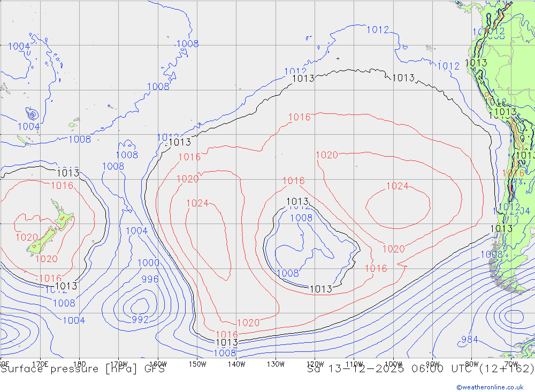
Task: Click the 130W longitude label
Action: click(276, 364)
